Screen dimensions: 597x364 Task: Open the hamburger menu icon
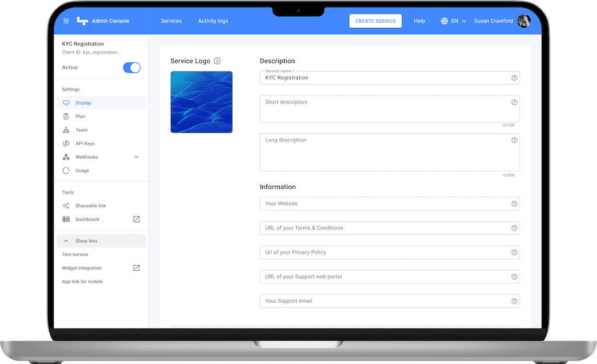[x=66, y=21]
